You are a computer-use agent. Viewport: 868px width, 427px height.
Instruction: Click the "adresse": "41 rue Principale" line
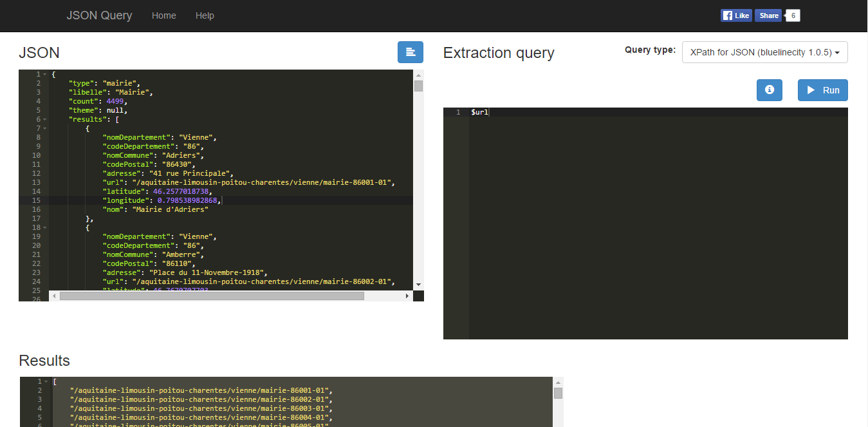[x=168, y=173]
